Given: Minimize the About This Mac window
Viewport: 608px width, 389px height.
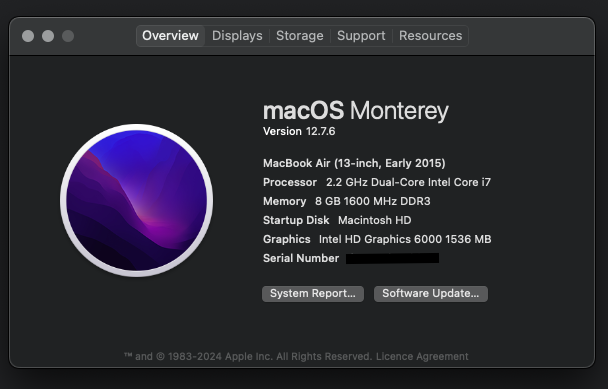Looking at the screenshot, I should coord(48,36).
